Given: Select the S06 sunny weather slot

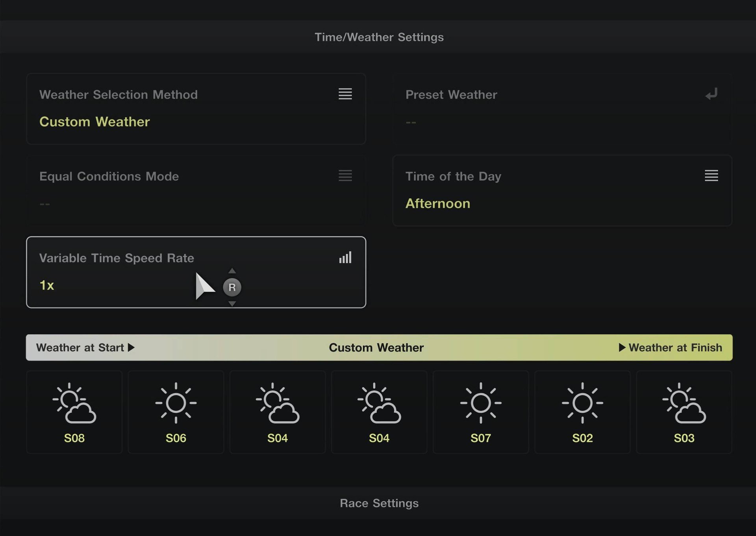Looking at the screenshot, I should [x=176, y=412].
